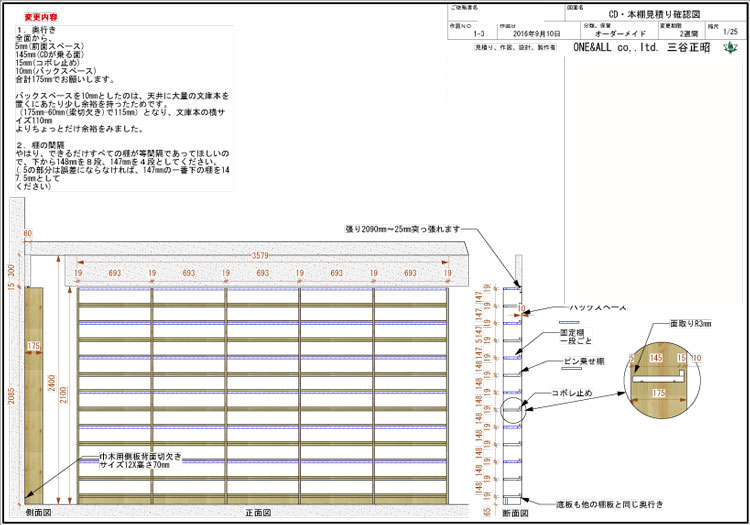Click the ピン乗せ棚 legend label

pos(584,361)
